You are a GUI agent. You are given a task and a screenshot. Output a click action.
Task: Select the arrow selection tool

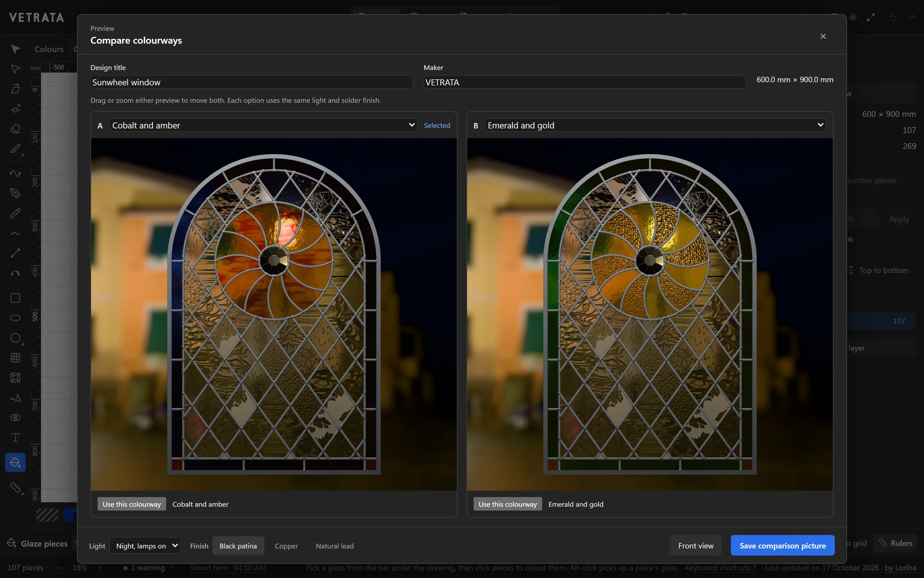coord(15,49)
